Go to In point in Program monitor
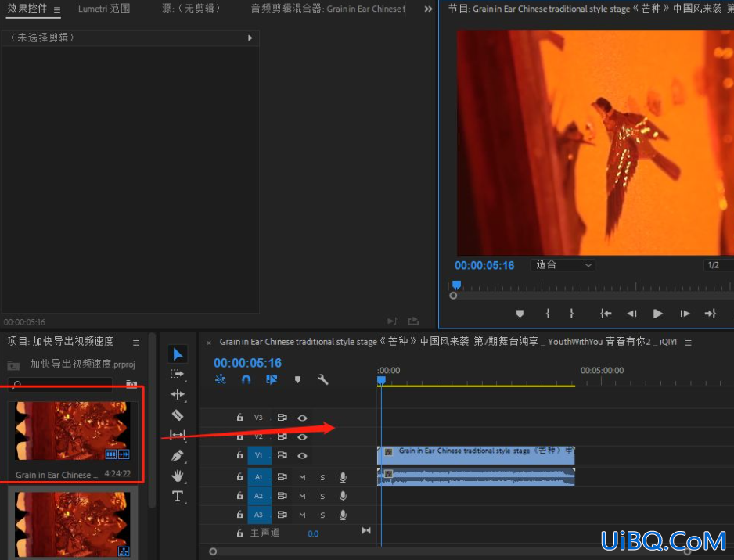This screenshot has height=560, width=734. point(606,314)
